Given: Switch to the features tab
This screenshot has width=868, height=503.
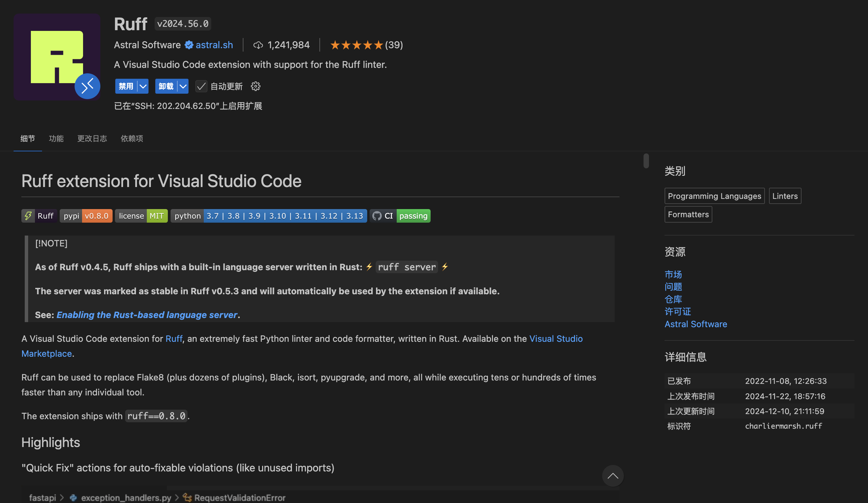Looking at the screenshot, I should 56,138.
